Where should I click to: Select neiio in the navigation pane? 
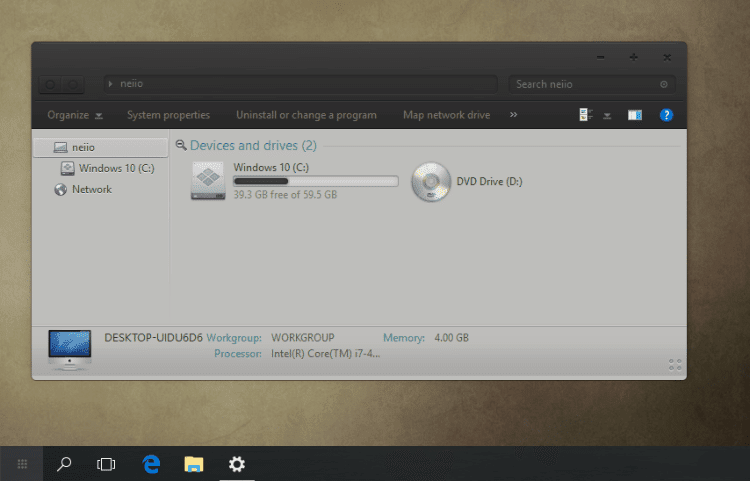(101, 147)
